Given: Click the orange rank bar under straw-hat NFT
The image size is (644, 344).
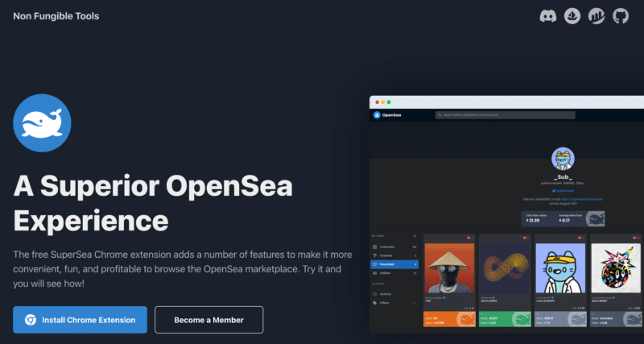Looking at the screenshot, I should pyautogui.click(x=449, y=319).
